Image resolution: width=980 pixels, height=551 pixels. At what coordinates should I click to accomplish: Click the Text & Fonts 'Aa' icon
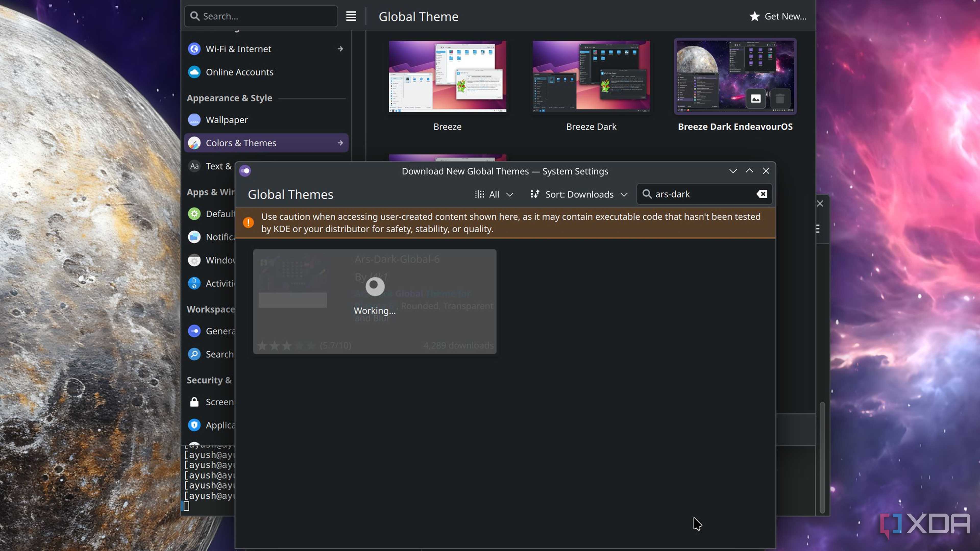(x=194, y=166)
